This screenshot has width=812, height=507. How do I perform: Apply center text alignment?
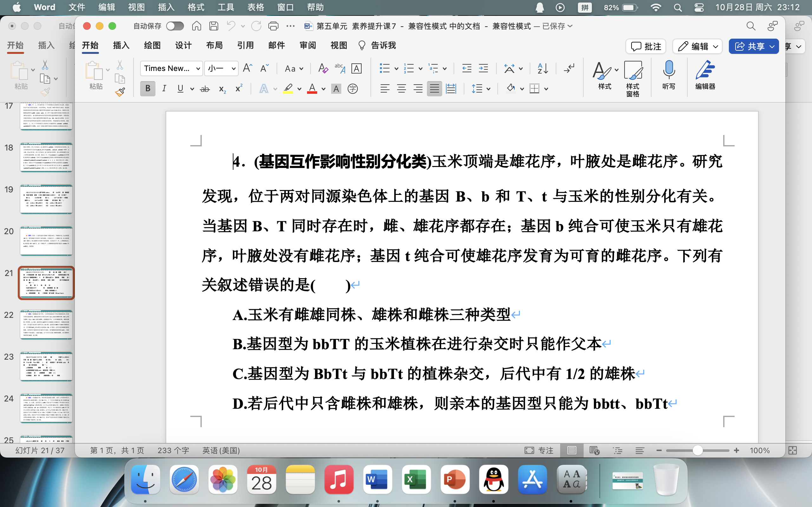click(401, 89)
